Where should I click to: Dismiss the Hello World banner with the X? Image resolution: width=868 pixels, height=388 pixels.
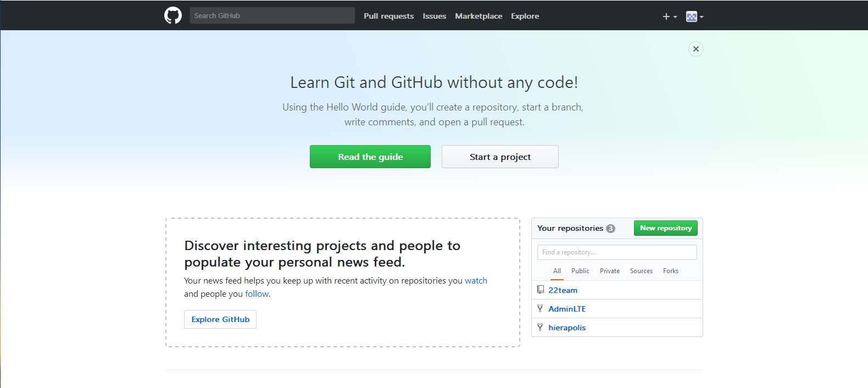click(x=696, y=49)
